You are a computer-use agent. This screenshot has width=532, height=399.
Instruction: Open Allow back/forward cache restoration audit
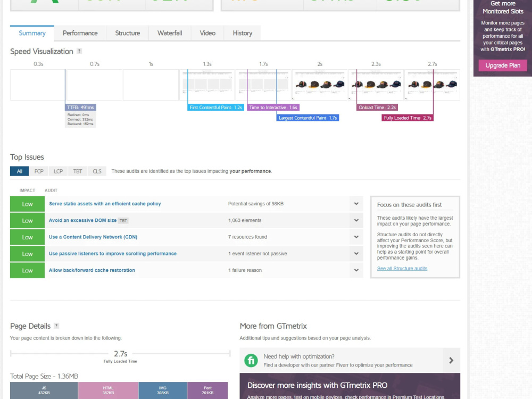click(x=92, y=270)
